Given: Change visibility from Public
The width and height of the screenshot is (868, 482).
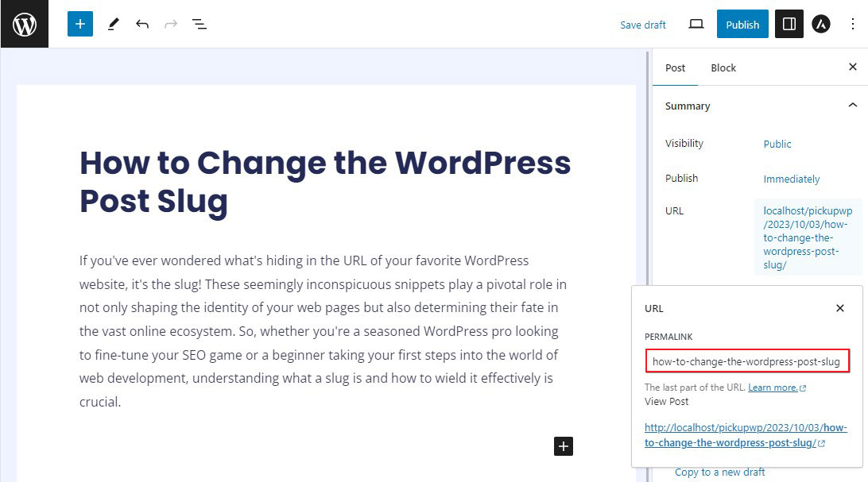Looking at the screenshot, I should pyautogui.click(x=777, y=144).
